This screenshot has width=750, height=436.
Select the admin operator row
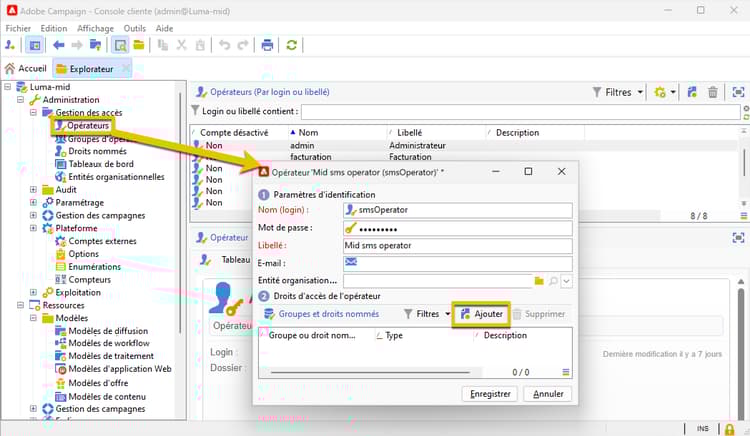tap(464, 145)
